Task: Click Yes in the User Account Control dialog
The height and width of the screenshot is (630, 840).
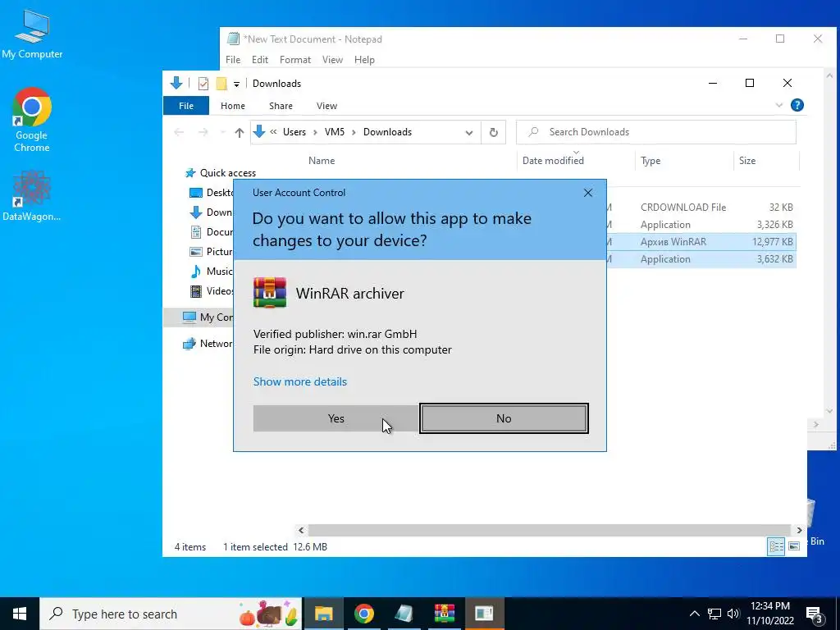Action: (x=336, y=418)
